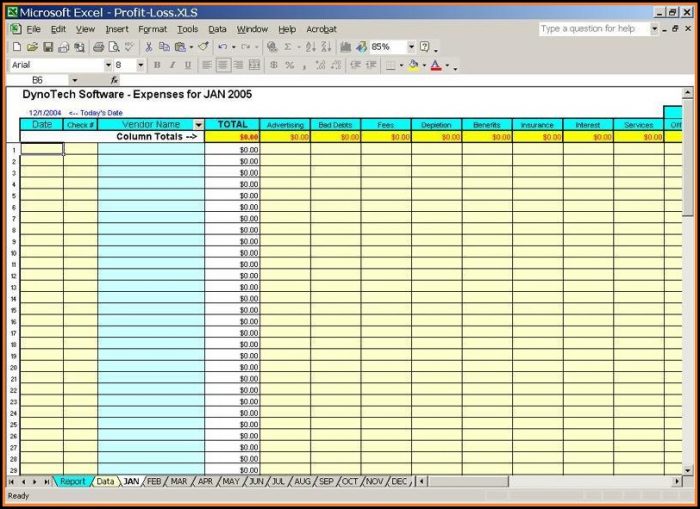Click the AutoSum sigma icon

click(x=288, y=46)
